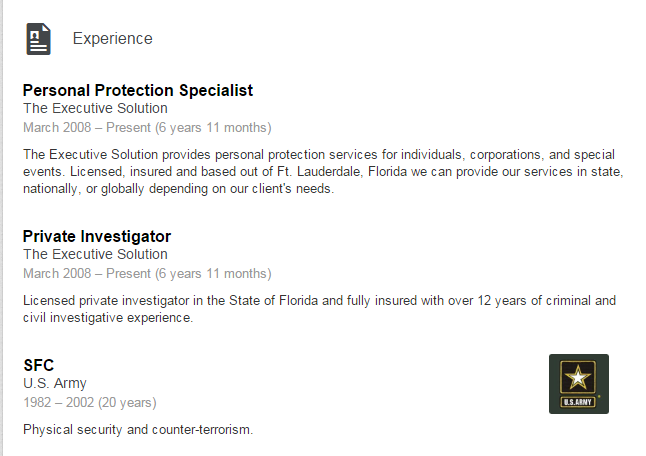646x456 pixels.
Task: Click the Experience section heading
Action: tap(112, 39)
